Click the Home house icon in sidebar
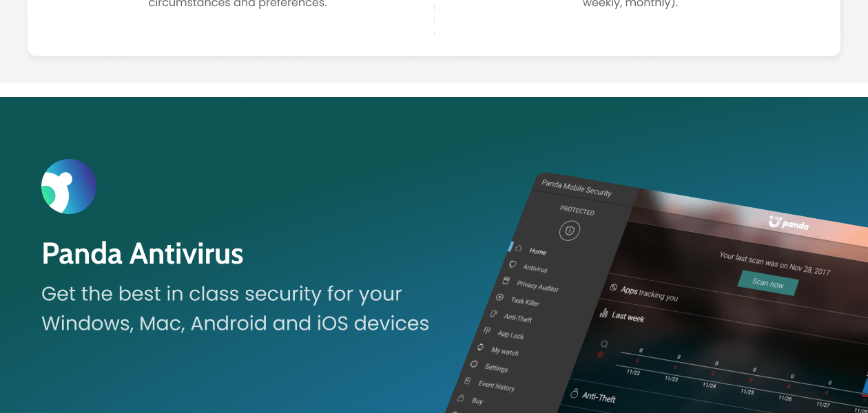 point(519,248)
